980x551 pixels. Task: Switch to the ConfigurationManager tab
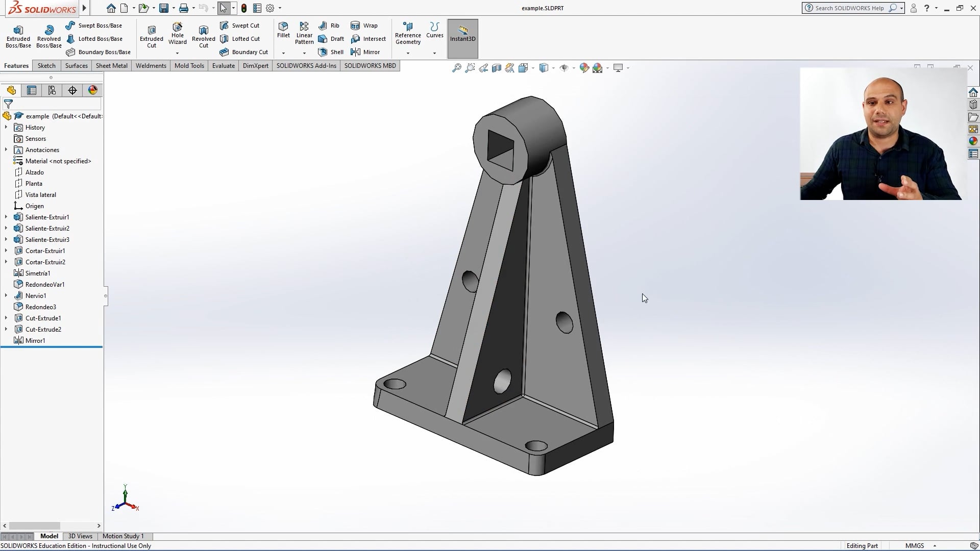click(52, 90)
